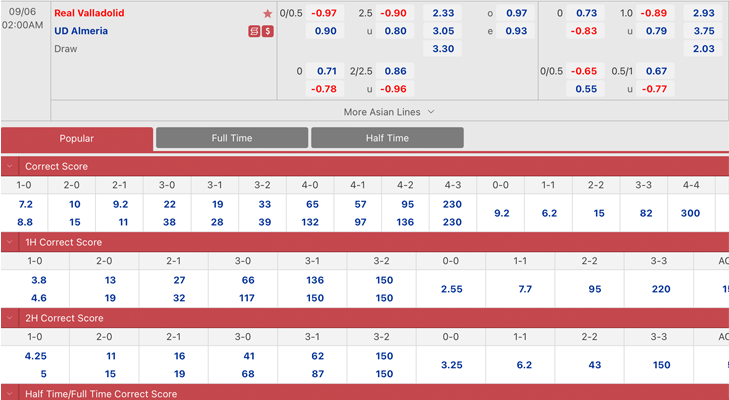Pick first-half under at 0.79
Image resolution: width=729 pixels, height=400 pixels.
pyautogui.click(x=655, y=31)
